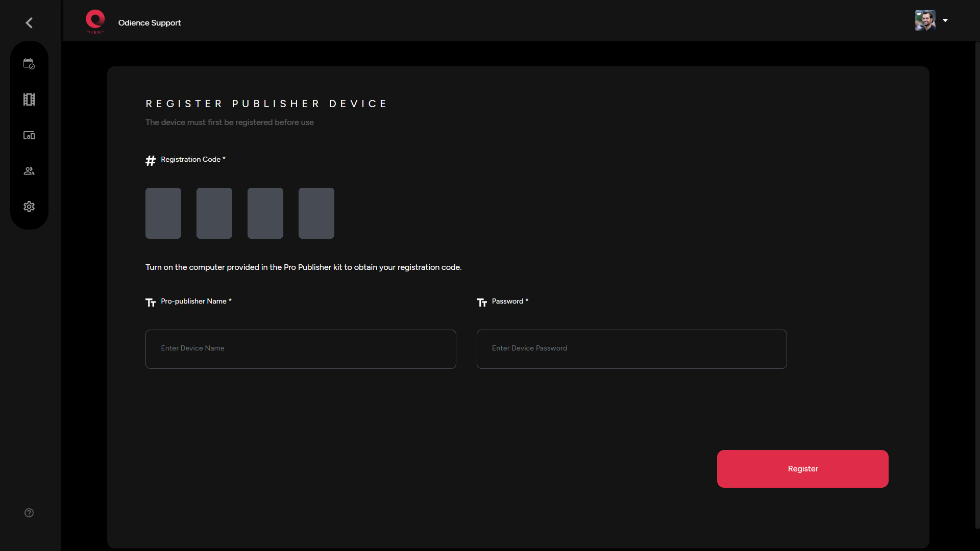This screenshot has height=551, width=980.
Task: Open the events calendar section in sidebar
Action: [29, 63]
